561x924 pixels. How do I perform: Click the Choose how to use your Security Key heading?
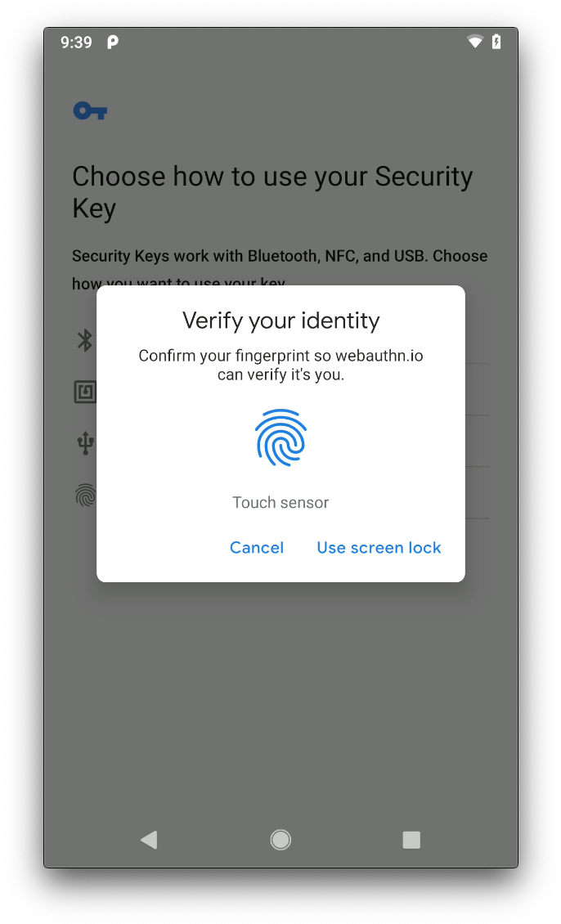[x=272, y=192]
